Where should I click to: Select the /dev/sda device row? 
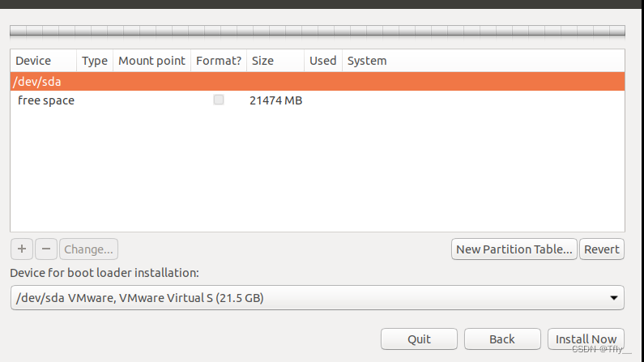(x=318, y=81)
